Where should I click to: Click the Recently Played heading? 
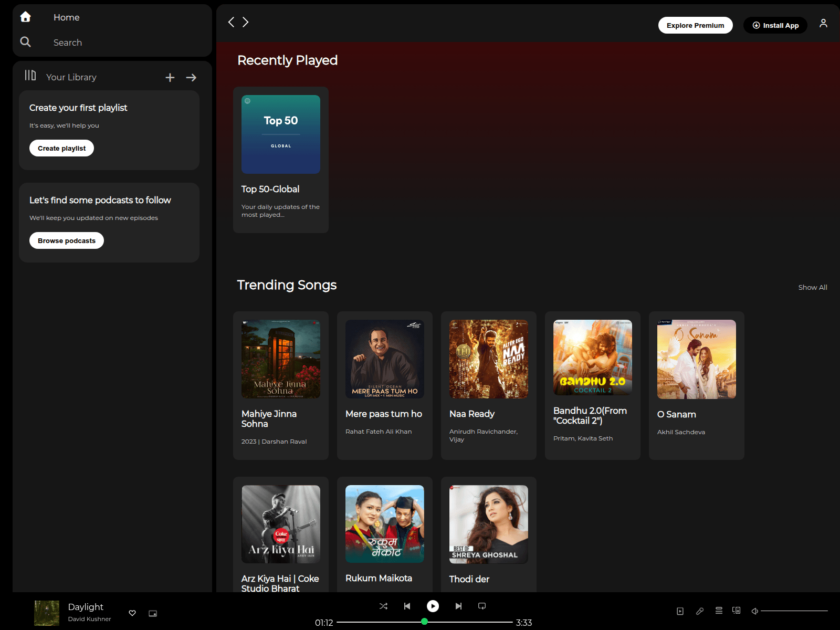[x=287, y=60]
